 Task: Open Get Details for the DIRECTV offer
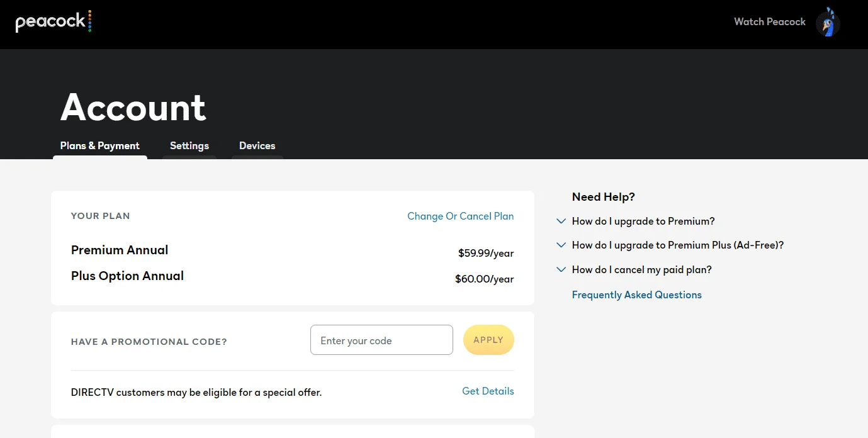point(488,391)
